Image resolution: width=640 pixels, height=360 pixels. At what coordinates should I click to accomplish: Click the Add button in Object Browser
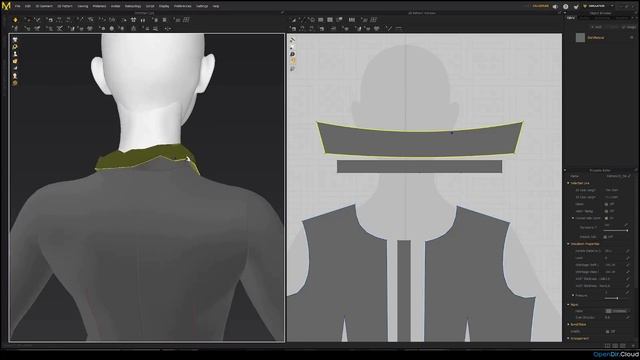(596, 27)
